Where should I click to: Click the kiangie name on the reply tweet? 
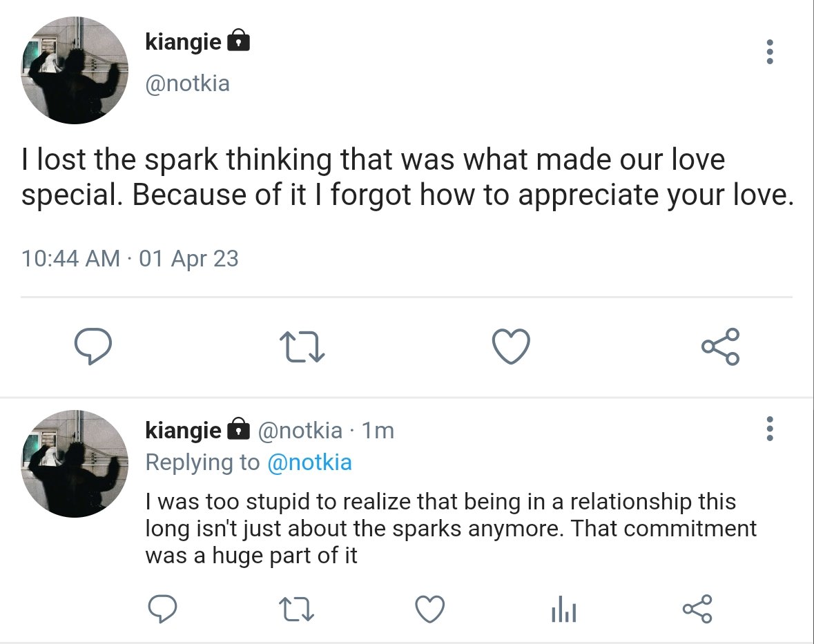183,430
